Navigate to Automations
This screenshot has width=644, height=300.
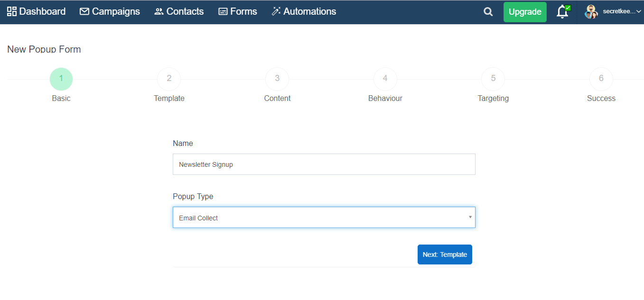[x=304, y=11]
